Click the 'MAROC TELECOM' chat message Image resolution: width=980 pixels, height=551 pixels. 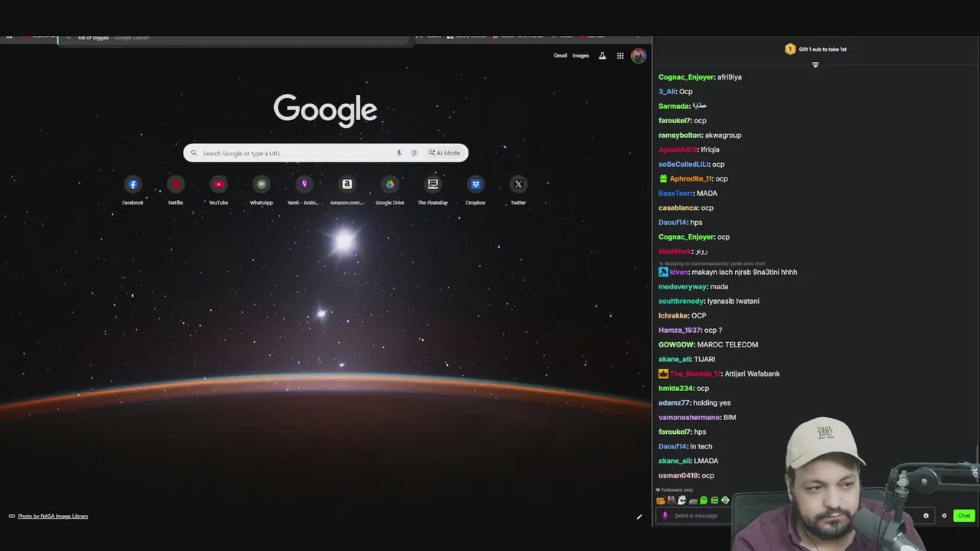click(727, 345)
